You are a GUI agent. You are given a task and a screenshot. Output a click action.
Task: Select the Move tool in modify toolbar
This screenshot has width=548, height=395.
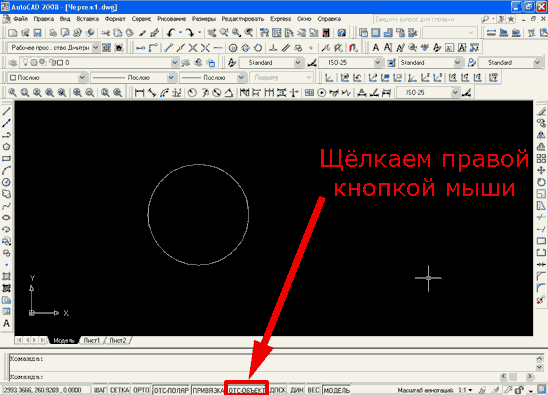click(x=541, y=170)
